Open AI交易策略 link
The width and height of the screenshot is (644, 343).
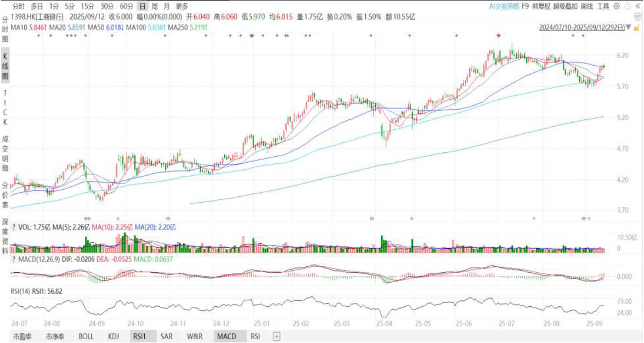point(504,6)
